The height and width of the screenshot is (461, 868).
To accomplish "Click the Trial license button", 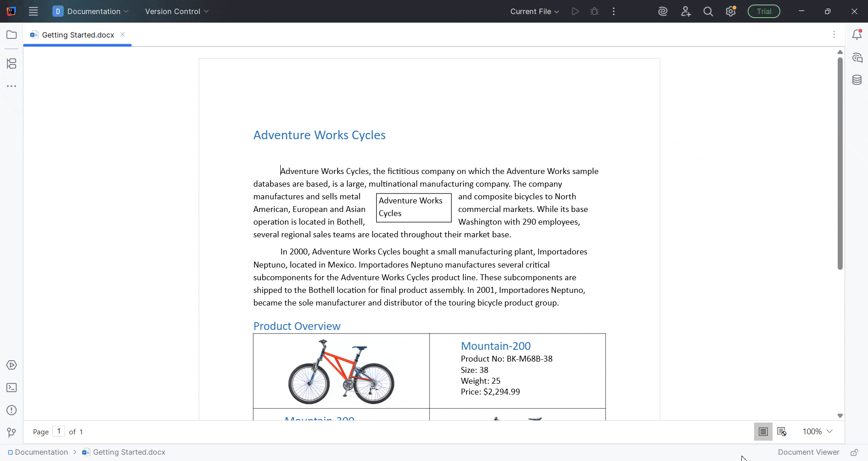I will 764,12.
